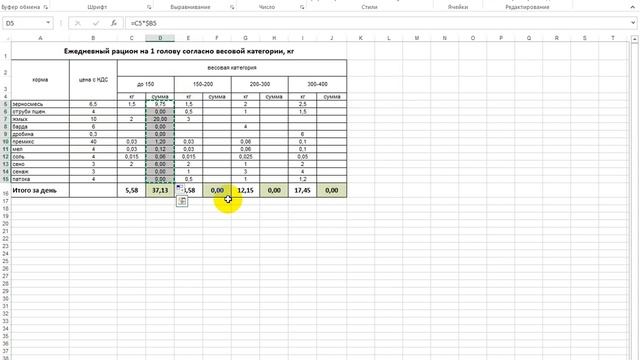This screenshot has height=360, width=640.
Task: Select price cell 6,5 for зерносмесь
Action: (93, 104)
